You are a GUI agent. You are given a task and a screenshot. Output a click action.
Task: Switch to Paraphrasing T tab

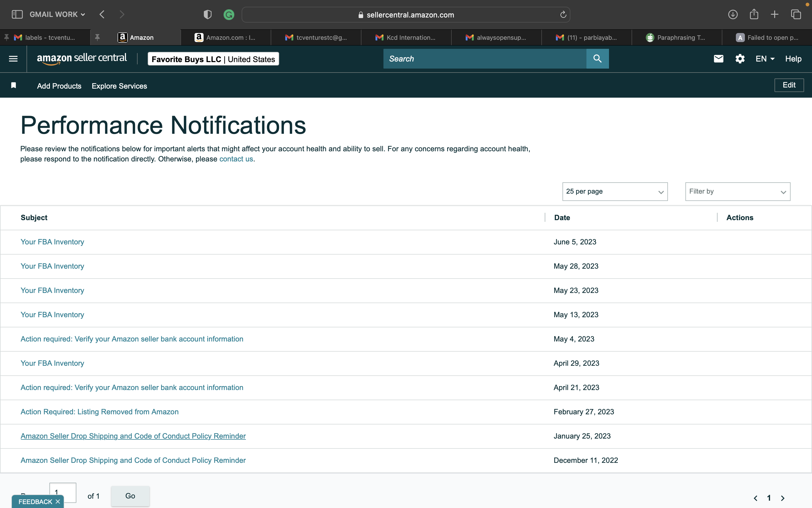click(x=677, y=38)
